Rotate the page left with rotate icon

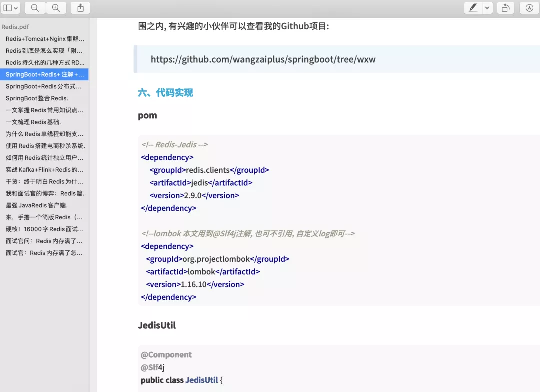[506, 8]
